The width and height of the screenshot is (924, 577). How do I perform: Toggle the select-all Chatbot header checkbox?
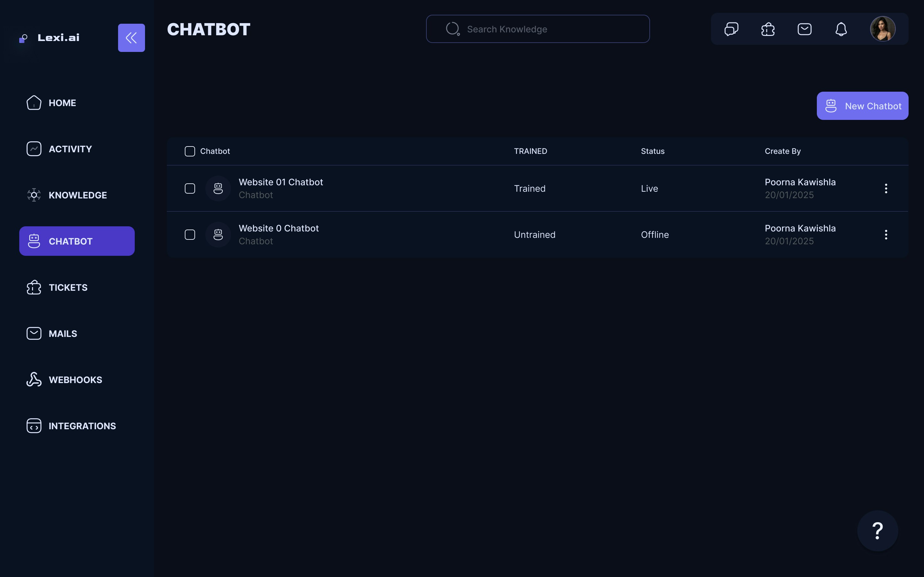[190, 151]
